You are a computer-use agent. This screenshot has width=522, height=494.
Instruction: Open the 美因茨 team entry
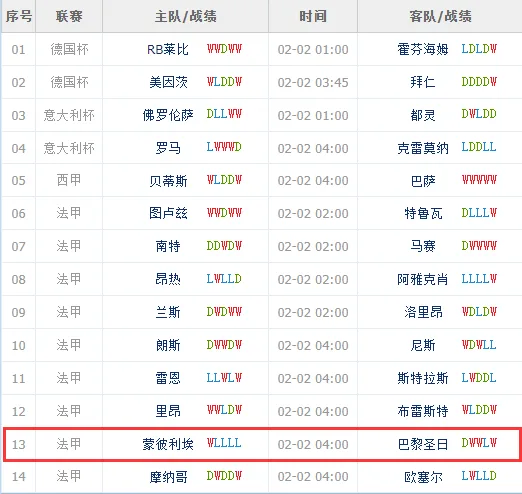pyautogui.click(x=168, y=82)
